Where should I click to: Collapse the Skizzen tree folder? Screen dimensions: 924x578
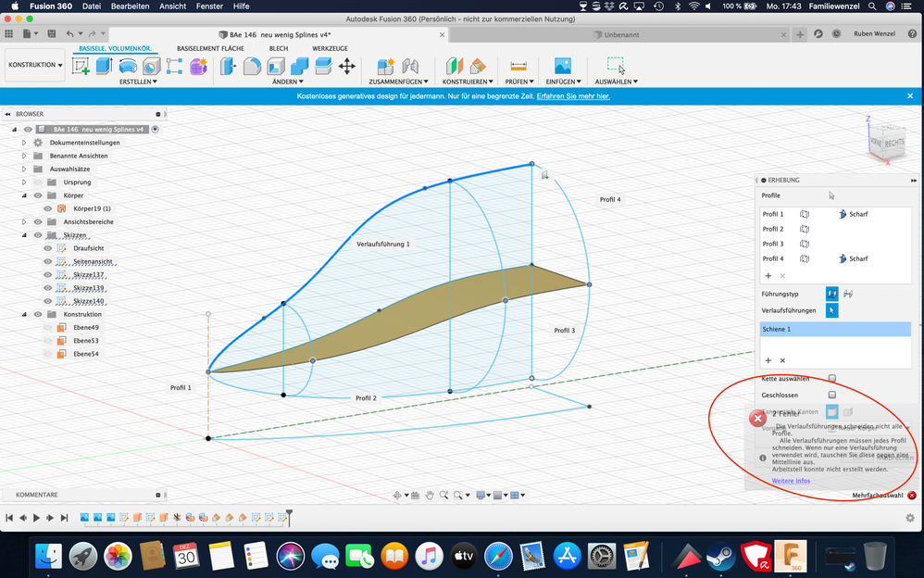click(24, 234)
